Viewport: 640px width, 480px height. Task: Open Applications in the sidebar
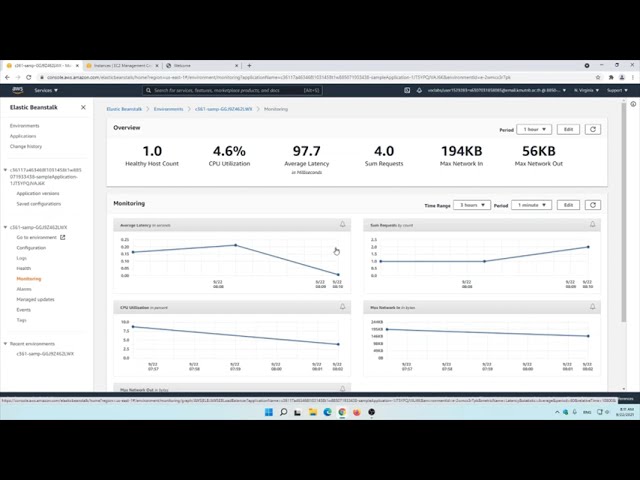pos(23,136)
